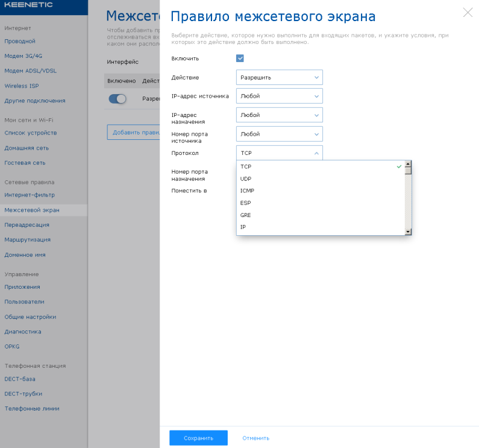Open Wireless ISP in the sidebar
Viewport: 479px width, 448px height.
22,86
